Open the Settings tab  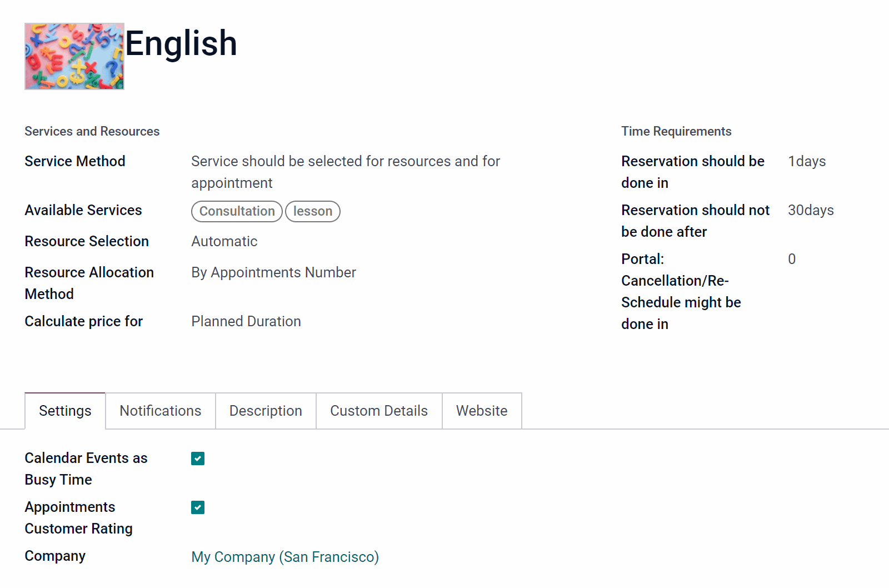[x=65, y=411]
